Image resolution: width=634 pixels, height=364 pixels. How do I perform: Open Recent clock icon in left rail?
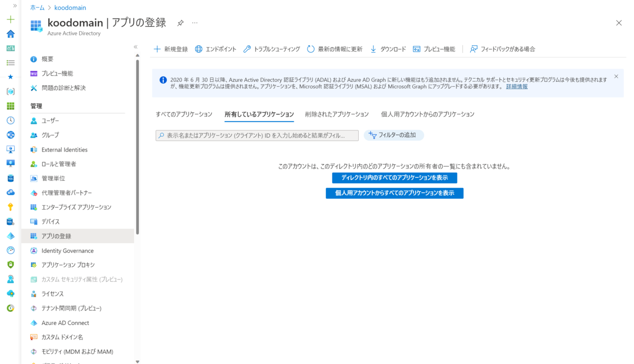click(11, 120)
